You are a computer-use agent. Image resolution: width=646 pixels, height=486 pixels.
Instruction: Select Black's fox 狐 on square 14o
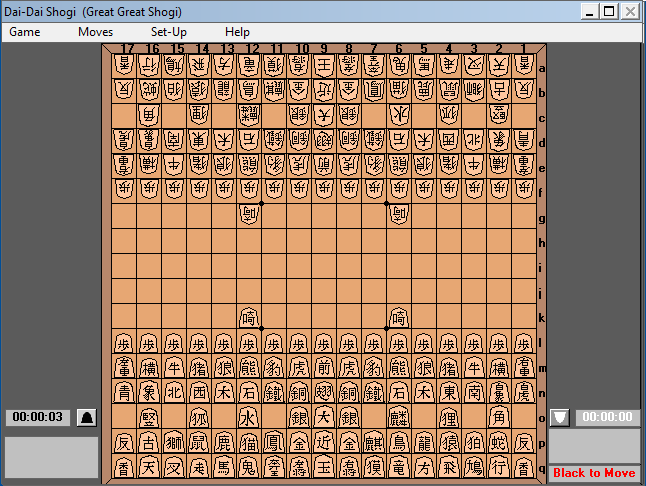tap(199, 417)
